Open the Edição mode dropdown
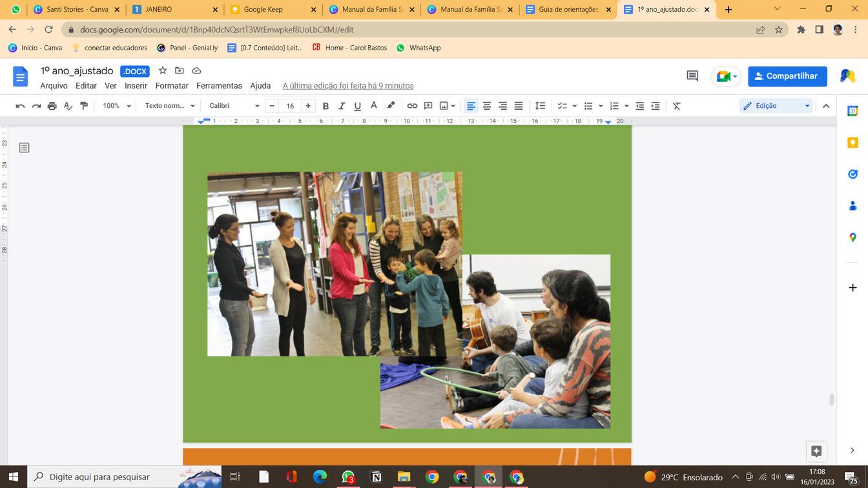The image size is (868, 488). (x=776, y=106)
